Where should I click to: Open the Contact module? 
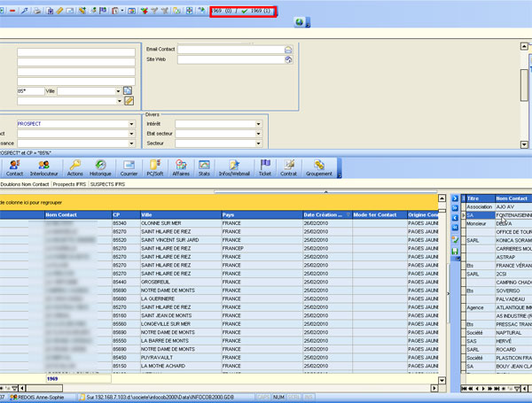[14, 167]
